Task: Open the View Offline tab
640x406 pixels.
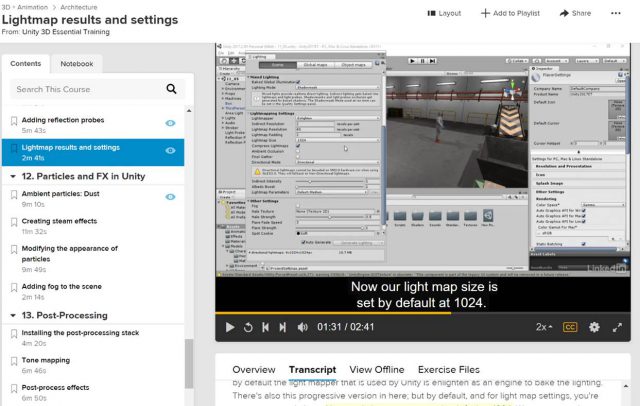Action: (377, 370)
